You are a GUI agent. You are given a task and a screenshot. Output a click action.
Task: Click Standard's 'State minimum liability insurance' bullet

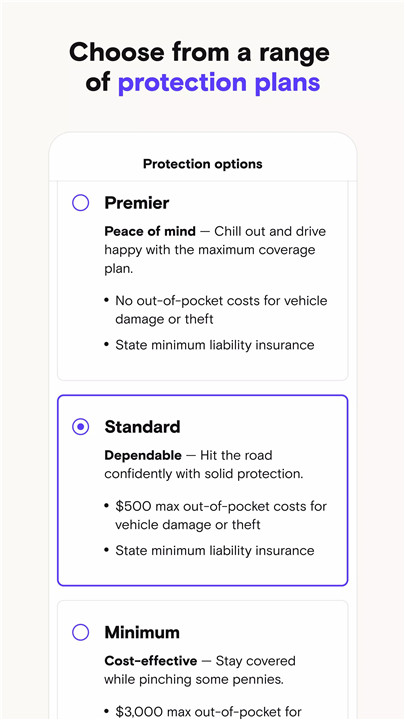[x=215, y=551]
